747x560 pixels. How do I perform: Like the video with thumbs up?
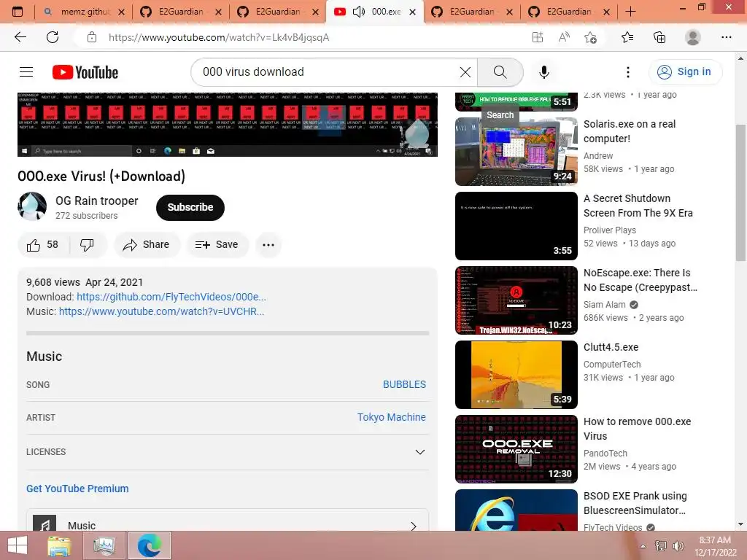click(x=43, y=245)
